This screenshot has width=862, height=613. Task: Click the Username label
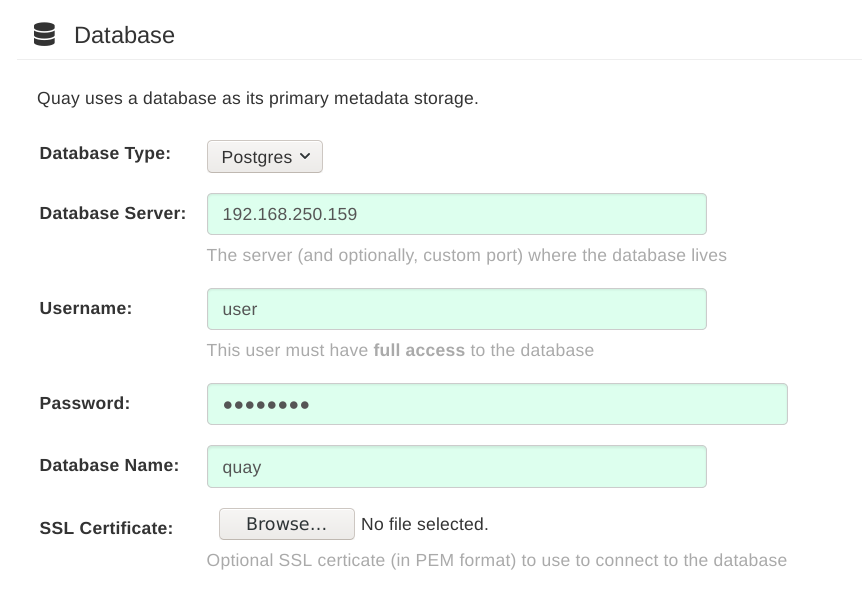pyautogui.click(x=86, y=308)
